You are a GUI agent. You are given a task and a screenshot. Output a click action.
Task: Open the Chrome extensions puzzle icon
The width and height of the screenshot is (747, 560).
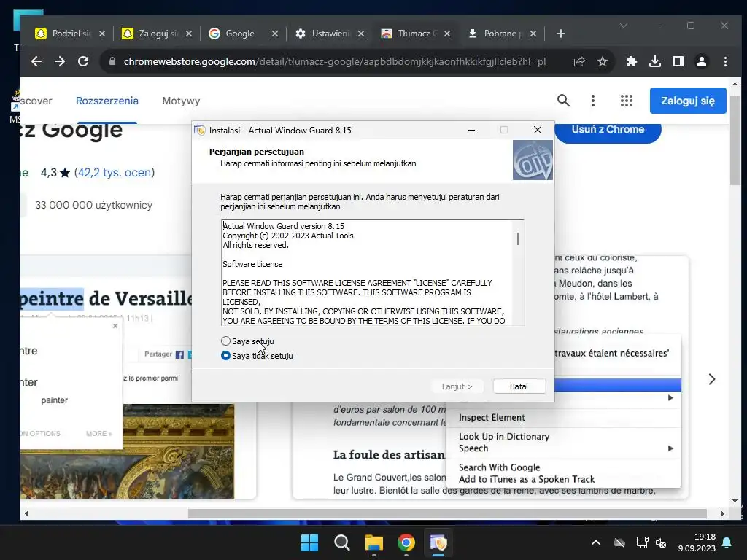pos(632,61)
